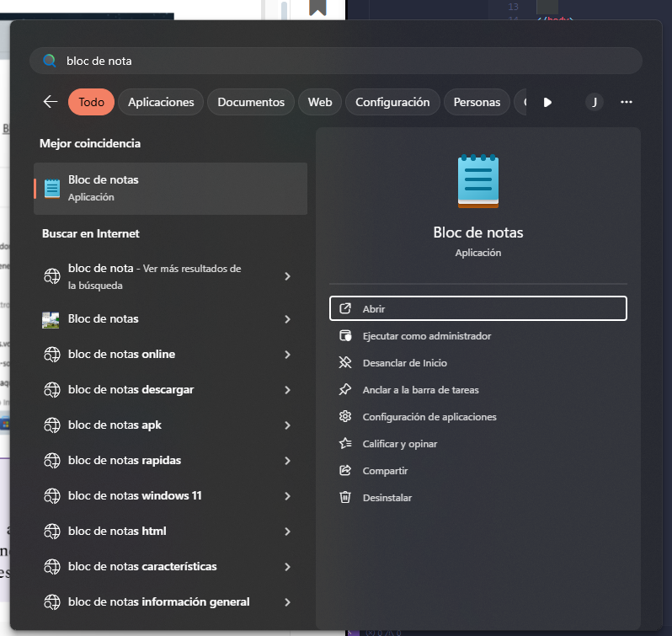Go back with the left arrow
This screenshot has height=636, width=672.
(51, 102)
